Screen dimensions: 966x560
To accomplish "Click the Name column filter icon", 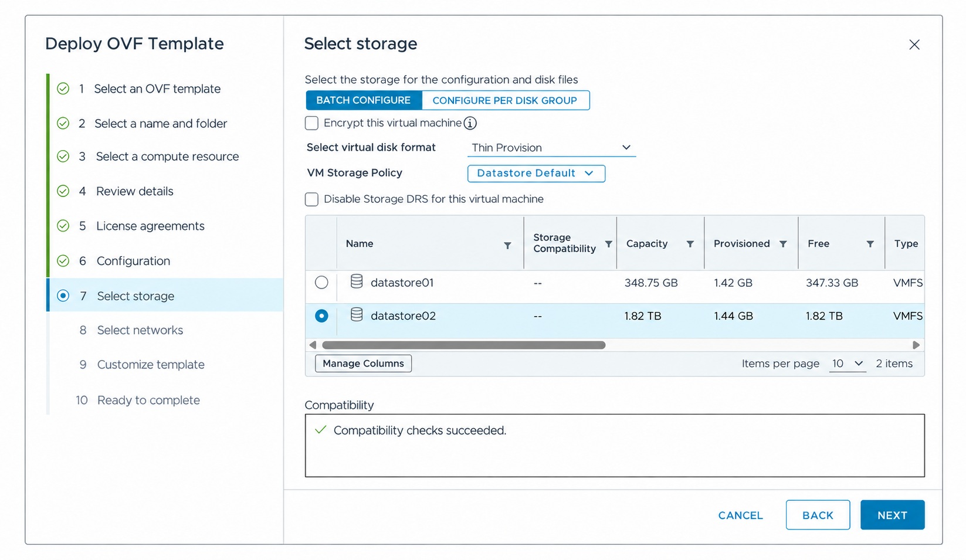I will [x=507, y=245].
